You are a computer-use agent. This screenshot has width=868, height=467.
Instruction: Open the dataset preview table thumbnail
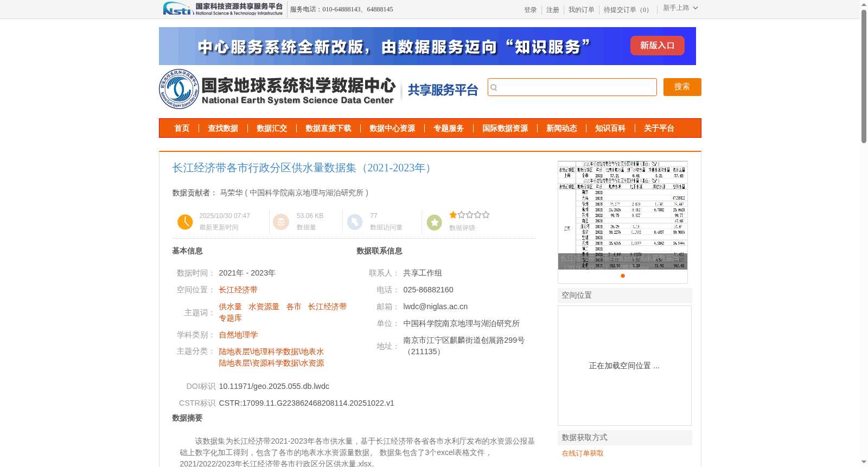click(x=623, y=215)
